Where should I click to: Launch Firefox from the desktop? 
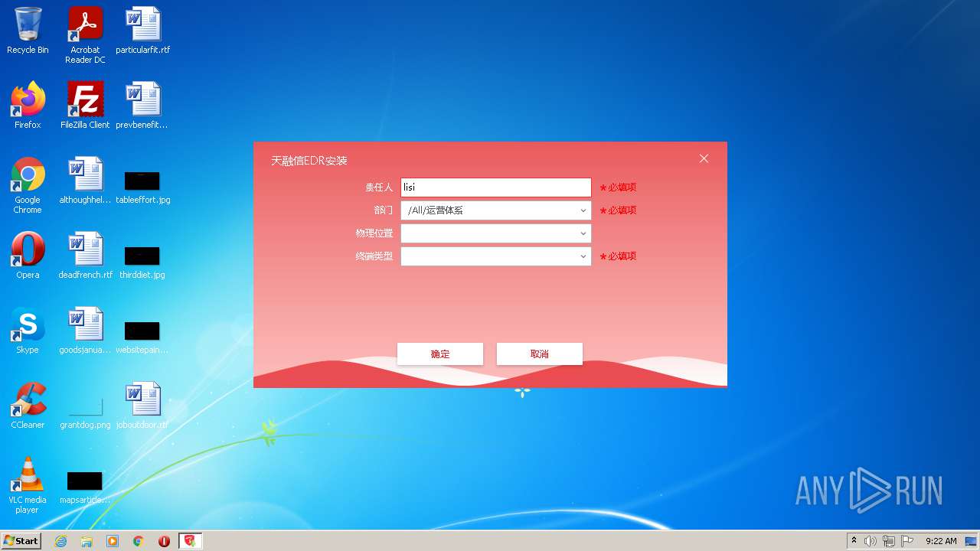pos(28,106)
